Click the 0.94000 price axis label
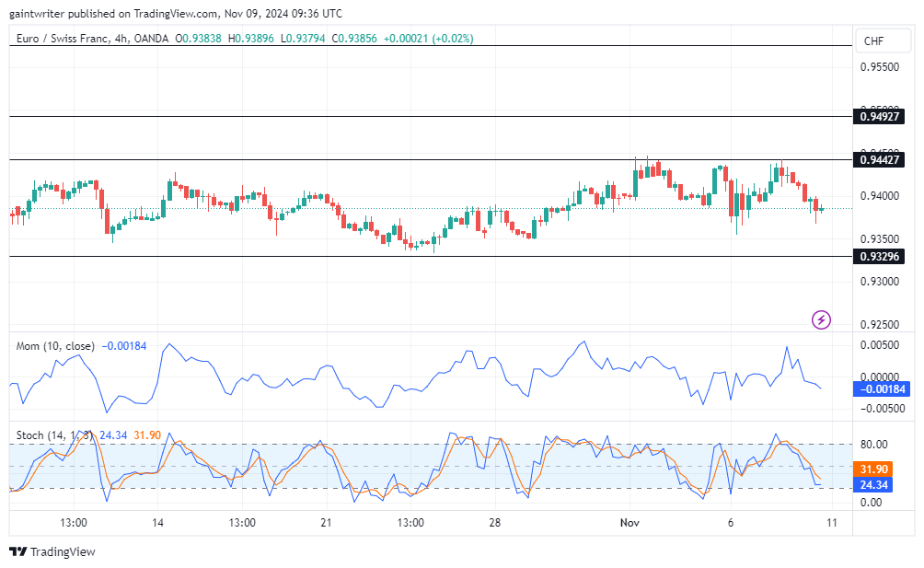Viewport: 924px width, 568px height. (x=880, y=195)
